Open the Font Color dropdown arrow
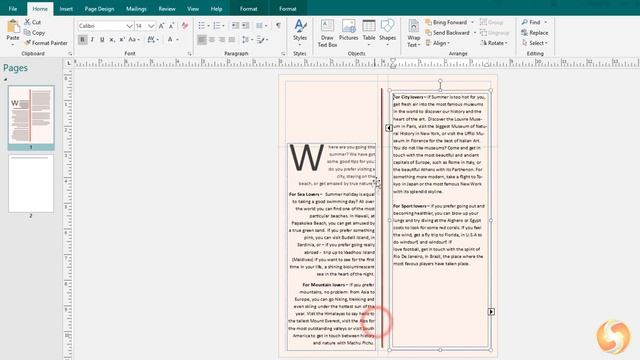The width and height of the screenshot is (640, 360). click(178, 40)
